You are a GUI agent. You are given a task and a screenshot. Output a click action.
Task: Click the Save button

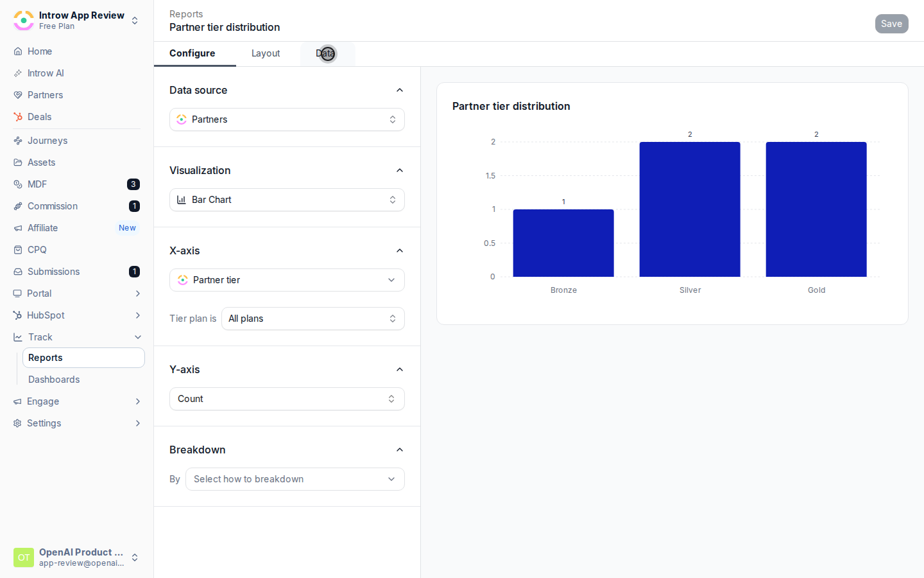pyautogui.click(x=891, y=24)
